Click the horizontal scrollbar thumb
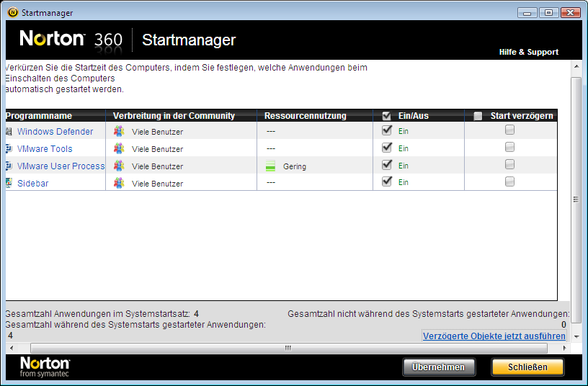Viewport: 588px width, 386px height. [x=288, y=348]
